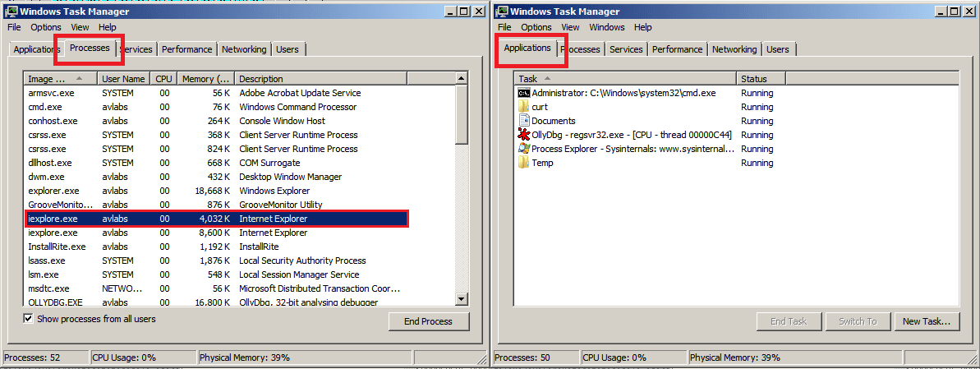This screenshot has width=980, height=369.
Task: Click the Process Explorer task icon
Action: 524,149
